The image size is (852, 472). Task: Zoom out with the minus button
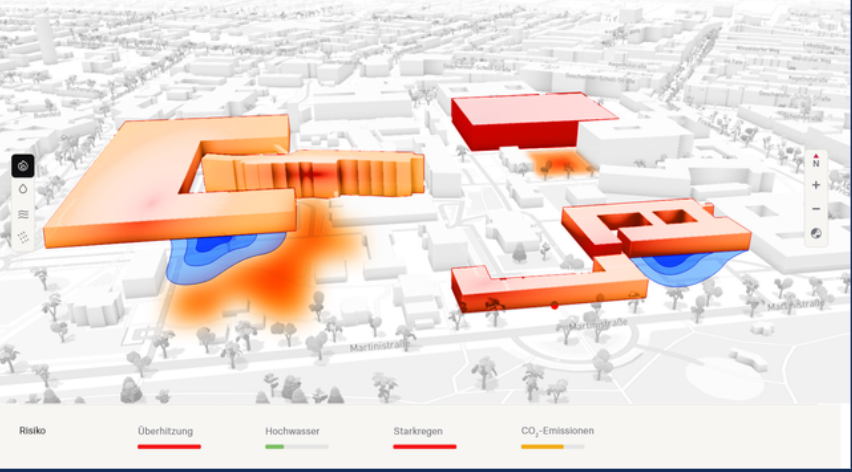coord(816,209)
